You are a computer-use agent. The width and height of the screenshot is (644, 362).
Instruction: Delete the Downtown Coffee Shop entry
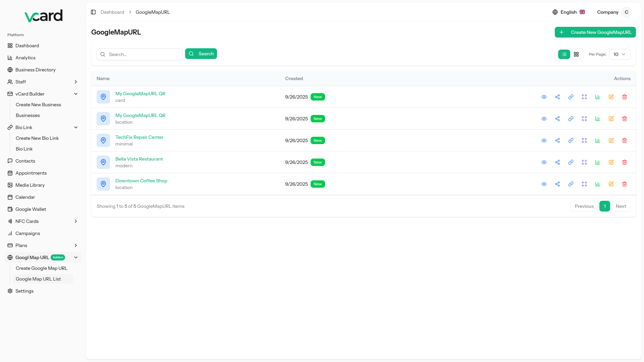coord(625,184)
